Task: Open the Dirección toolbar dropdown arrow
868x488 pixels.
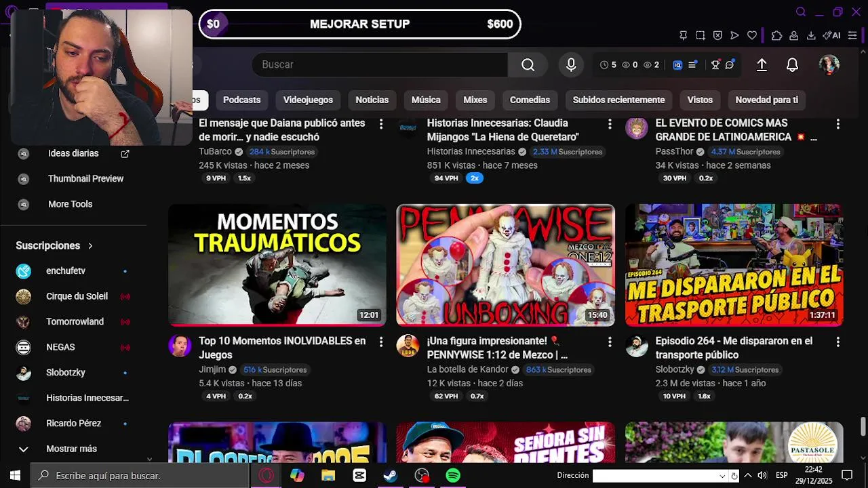Action: click(x=722, y=476)
